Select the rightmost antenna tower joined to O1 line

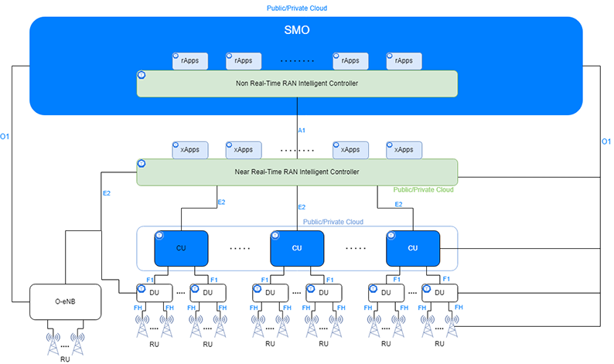click(452, 325)
